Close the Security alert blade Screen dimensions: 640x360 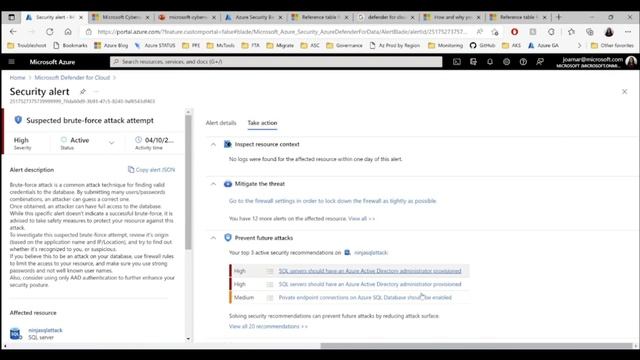pyautogui.click(x=624, y=91)
